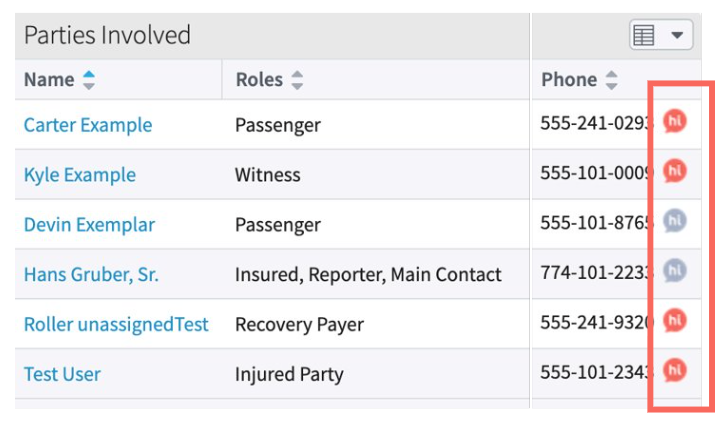Image resolution: width=725 pixels, height=426 pixels.
Task: Open Roller unassignedTest contact link
Action: pyautogui.click(x=116, y=324)
